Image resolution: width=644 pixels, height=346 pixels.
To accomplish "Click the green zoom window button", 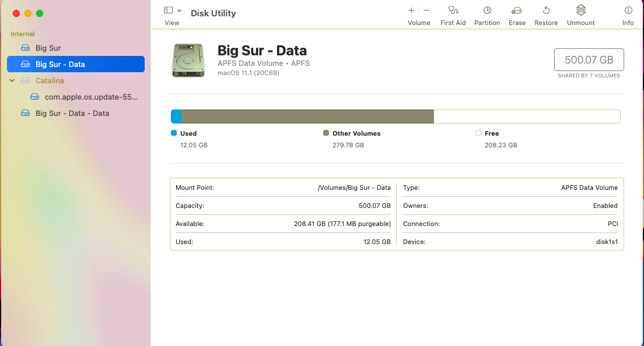I will point(40,13).
